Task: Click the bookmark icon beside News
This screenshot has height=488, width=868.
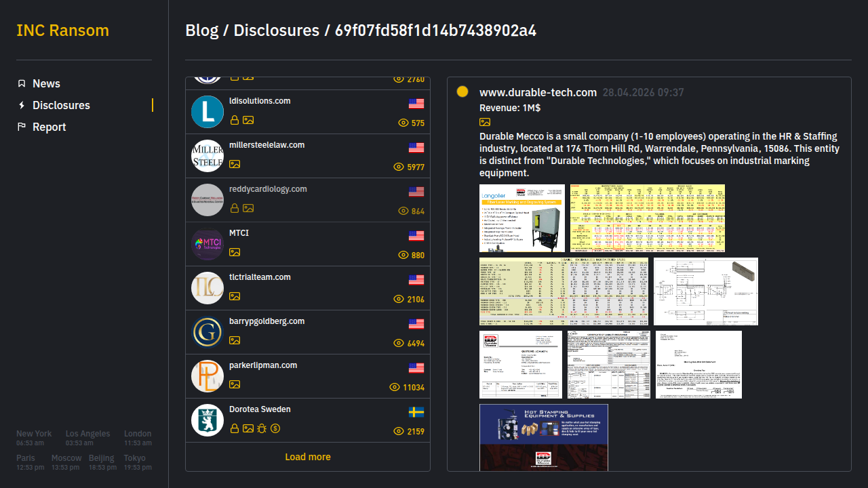Action: coord(22,83)
